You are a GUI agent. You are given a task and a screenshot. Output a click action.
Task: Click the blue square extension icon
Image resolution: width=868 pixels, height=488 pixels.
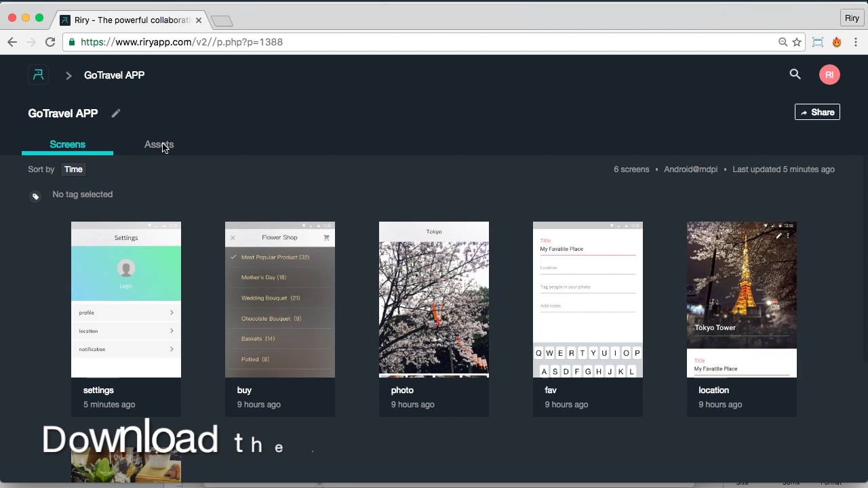818,42
